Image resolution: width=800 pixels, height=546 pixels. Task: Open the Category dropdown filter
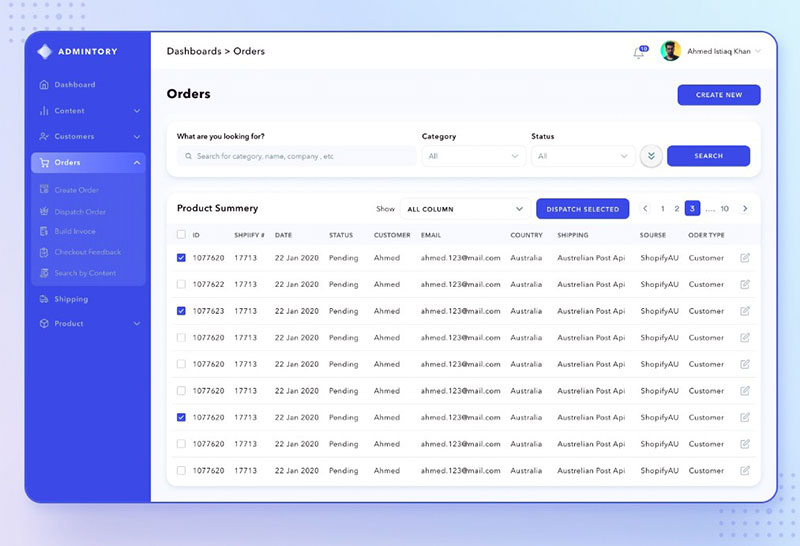473,156
